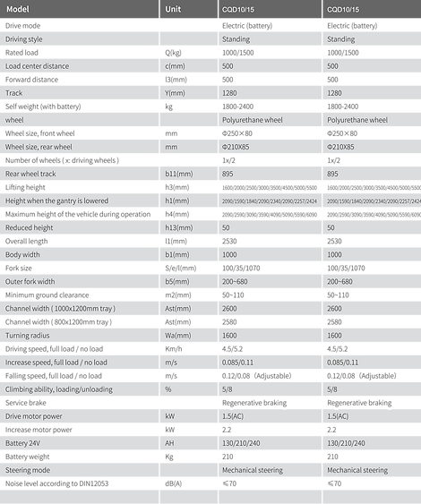Select the 'Y(mm)' unit cell

175,93
